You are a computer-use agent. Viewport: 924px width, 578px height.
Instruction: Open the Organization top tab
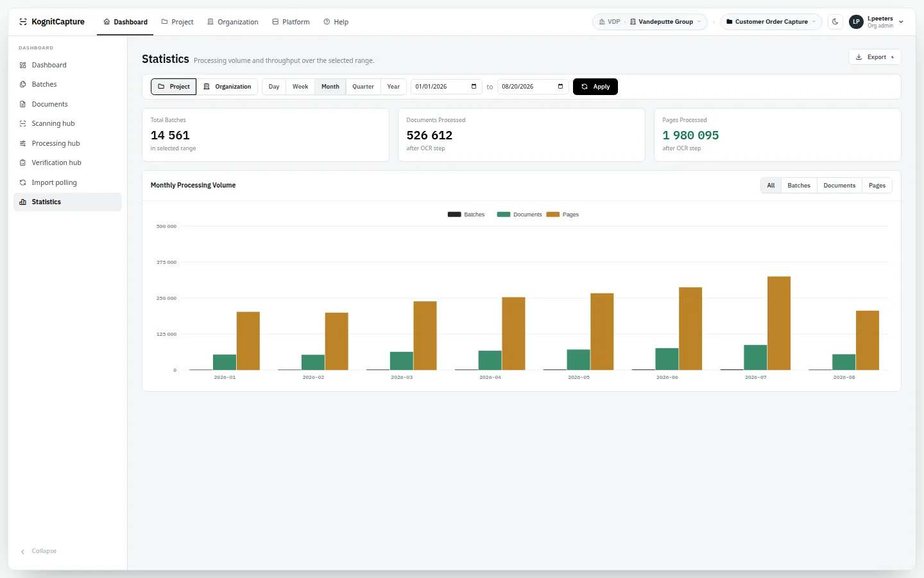pos(232,22)
